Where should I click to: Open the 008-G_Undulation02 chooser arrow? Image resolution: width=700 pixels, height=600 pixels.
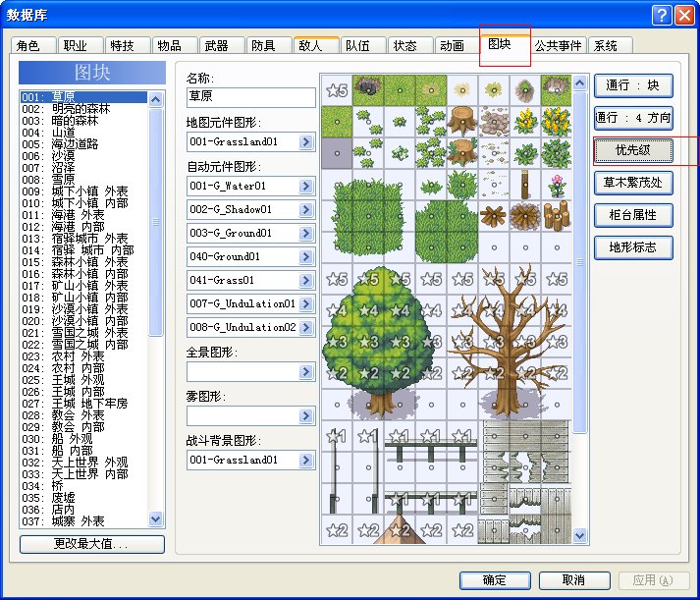point(305,327)
